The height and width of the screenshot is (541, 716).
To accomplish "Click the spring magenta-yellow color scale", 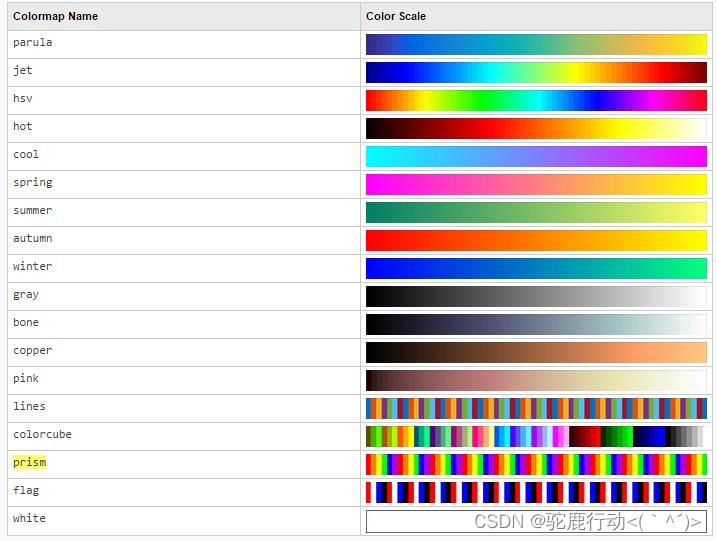I will click(x=536, y=184).
